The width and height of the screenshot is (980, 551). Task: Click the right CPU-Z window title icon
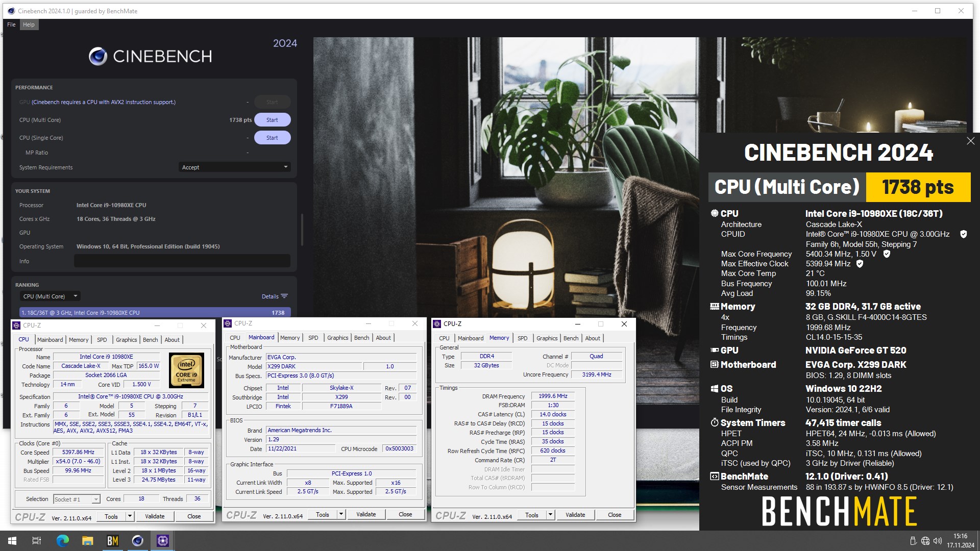pos(437,324)
